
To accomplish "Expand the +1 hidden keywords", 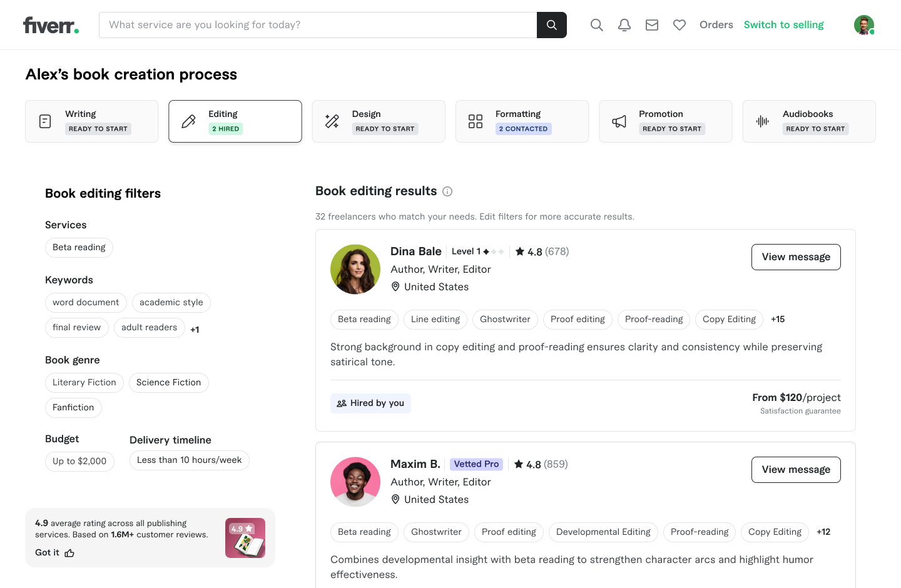I will coord(195,330).
